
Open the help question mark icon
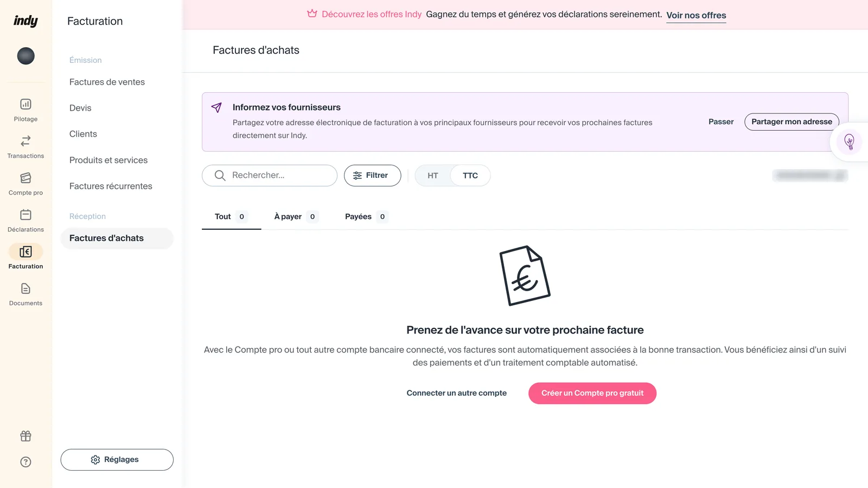[25, 462]
